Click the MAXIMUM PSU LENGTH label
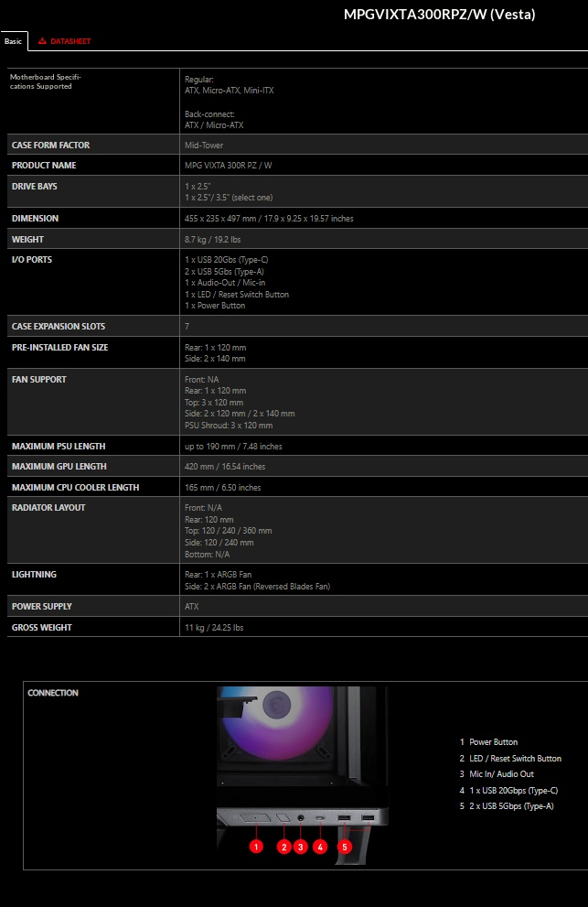Screen dimensions: 588x907 tap(59, 447)
